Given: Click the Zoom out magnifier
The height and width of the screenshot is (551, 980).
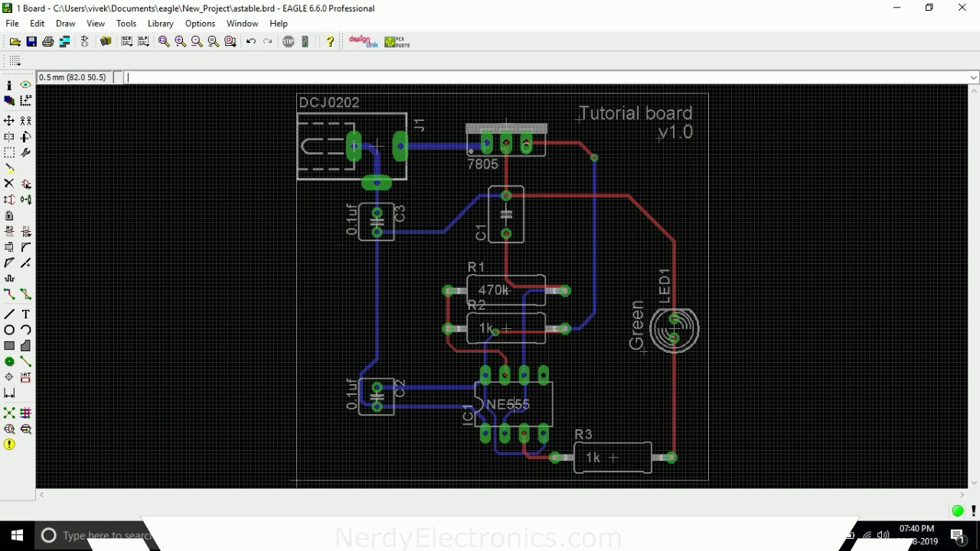Looking at the screenshot, I should pyautogui.click(x=197, y=42).
